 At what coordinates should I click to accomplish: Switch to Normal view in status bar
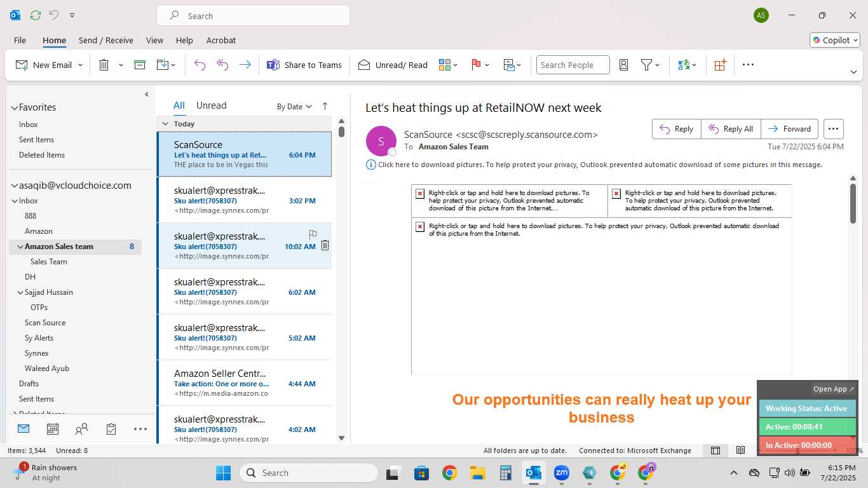pyautogui.click(x=715, y=451)
